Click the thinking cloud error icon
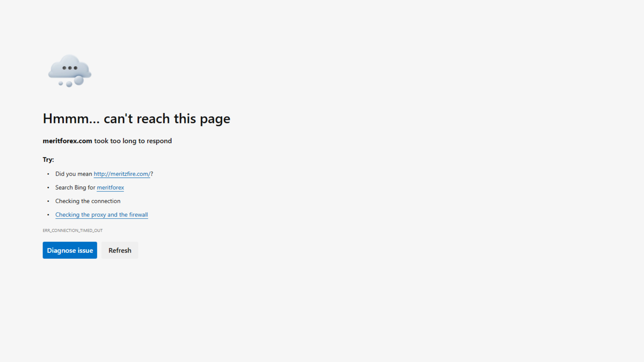 (70, 71)
